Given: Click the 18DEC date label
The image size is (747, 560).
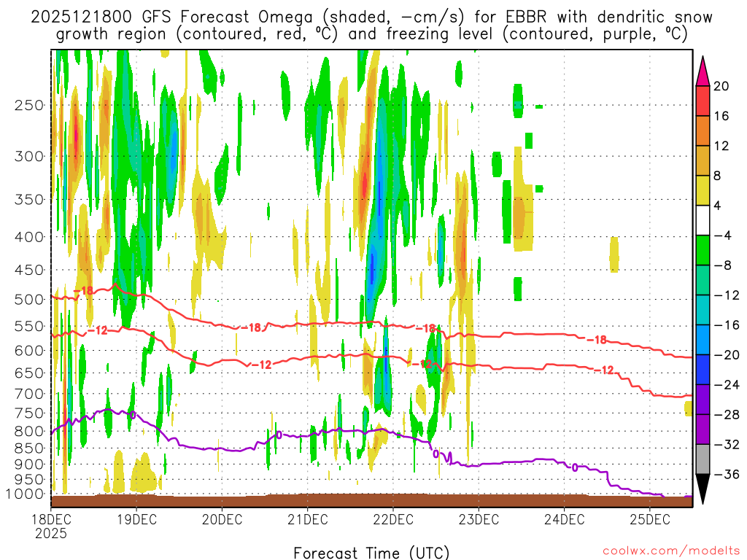Looking at the screenshot, I should tap(51, 519).
